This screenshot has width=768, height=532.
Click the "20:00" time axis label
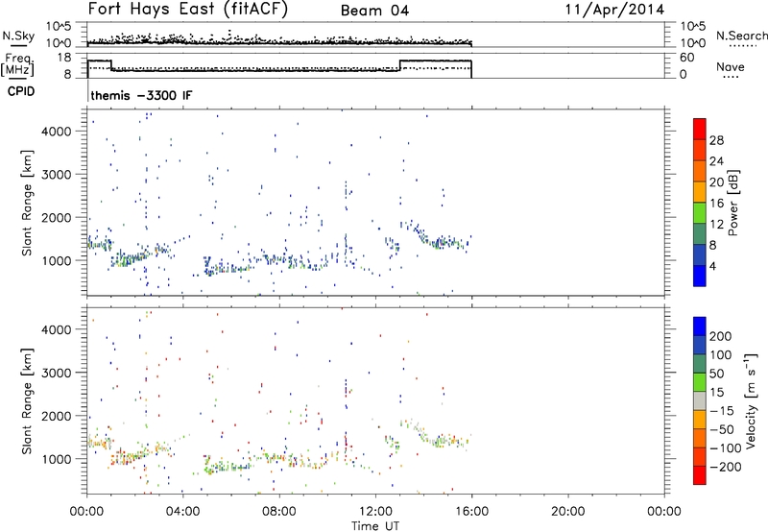point(568,512)
